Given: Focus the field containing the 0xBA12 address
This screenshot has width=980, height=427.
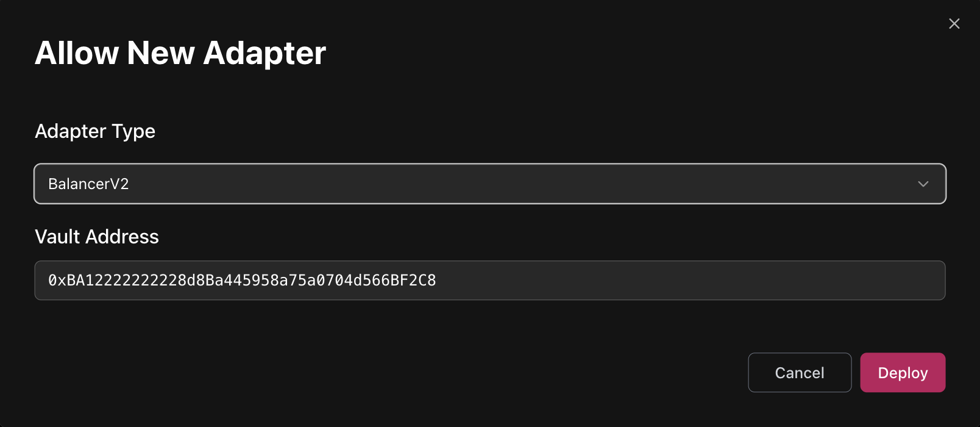Looking at the screenshot, I should (489, 281).
